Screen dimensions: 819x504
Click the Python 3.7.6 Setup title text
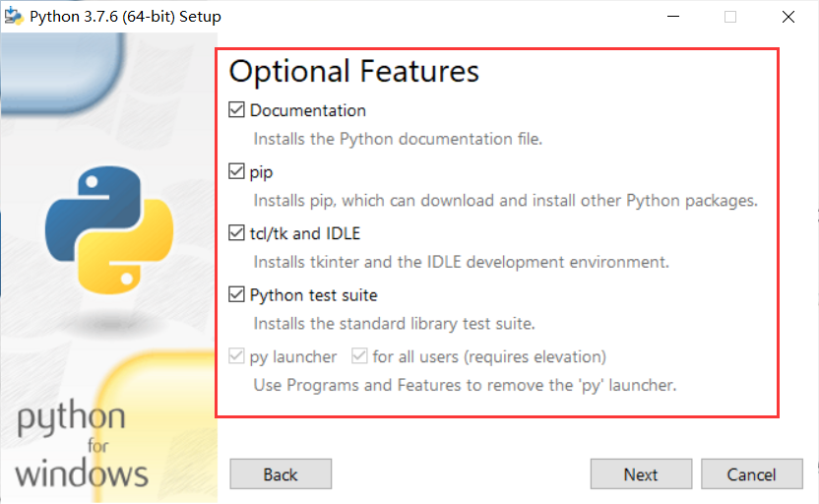(126, 17)
